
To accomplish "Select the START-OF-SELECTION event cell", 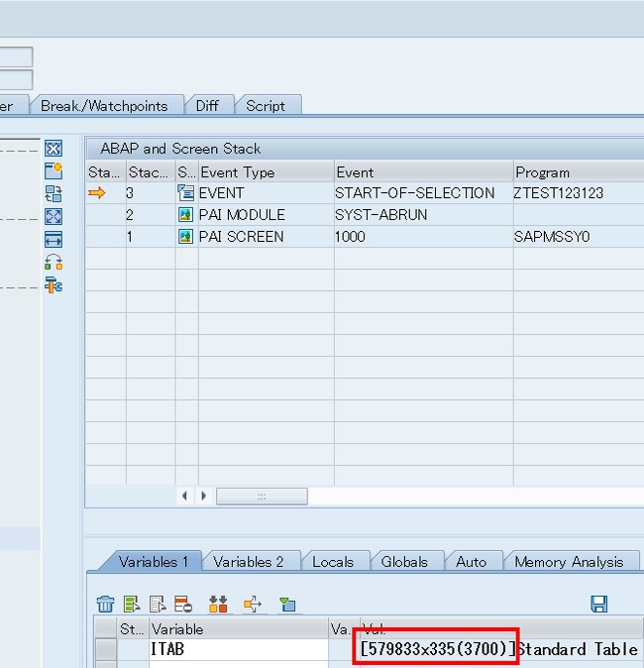I will click(x=424, y=193).
